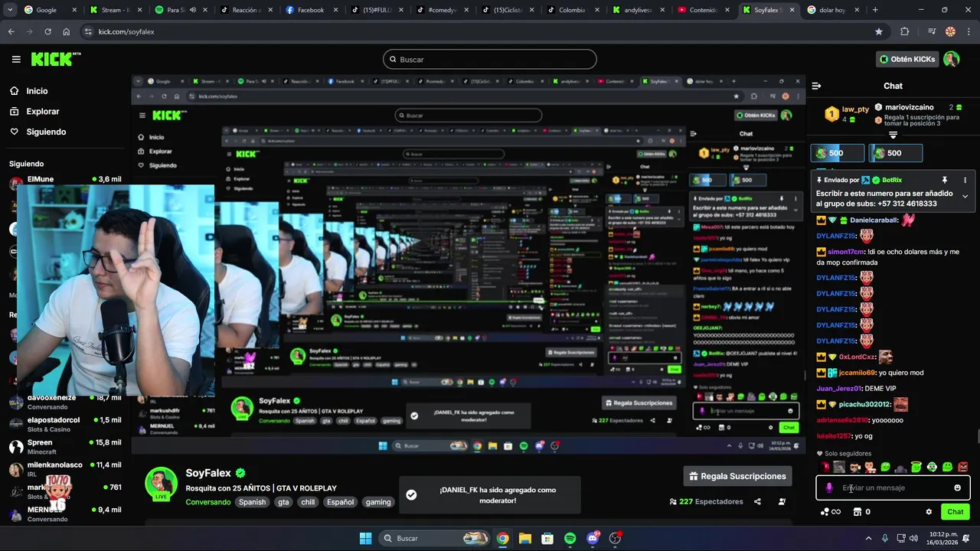Click the Obtén KICKs button
Viewport: 980px width, 551px height.
pyautogui.click(x=907, y=59)
